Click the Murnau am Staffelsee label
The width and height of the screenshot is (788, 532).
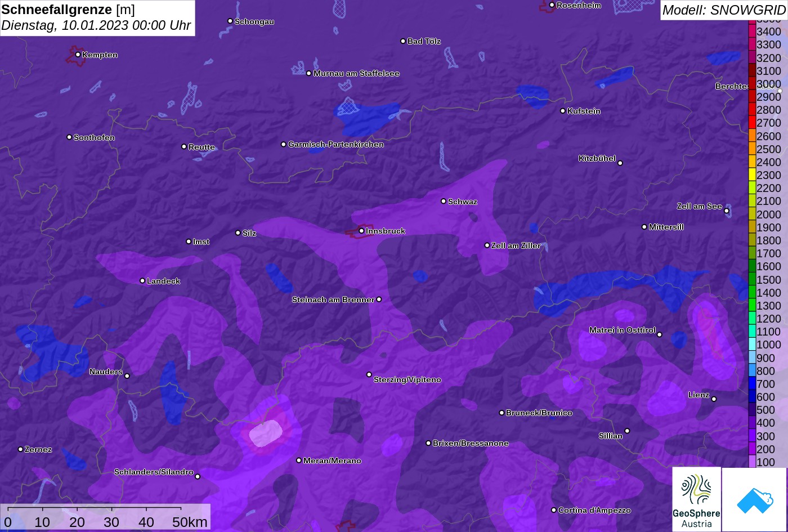pos(356,73)
